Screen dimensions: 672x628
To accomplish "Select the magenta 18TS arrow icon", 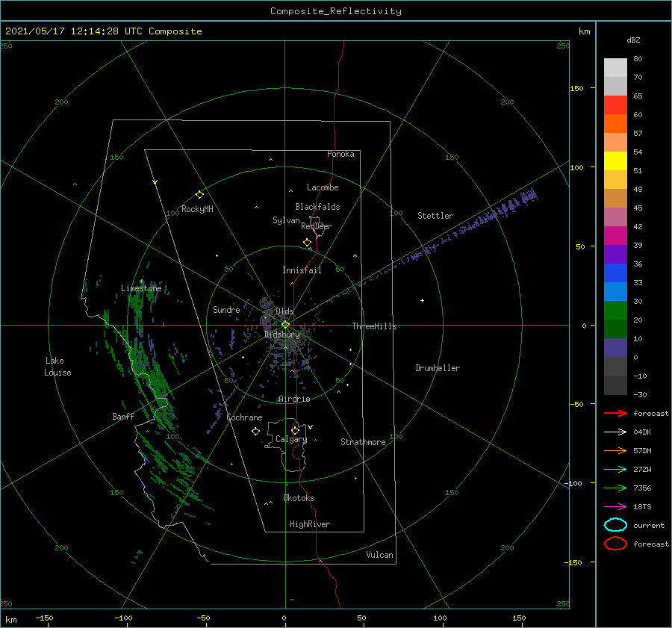I will [x=615, y=507].
